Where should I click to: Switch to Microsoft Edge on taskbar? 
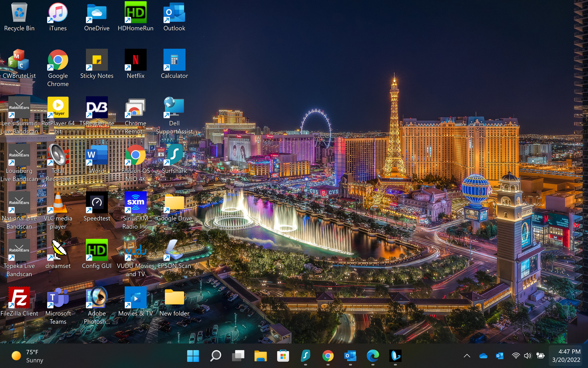coord(373,356)
